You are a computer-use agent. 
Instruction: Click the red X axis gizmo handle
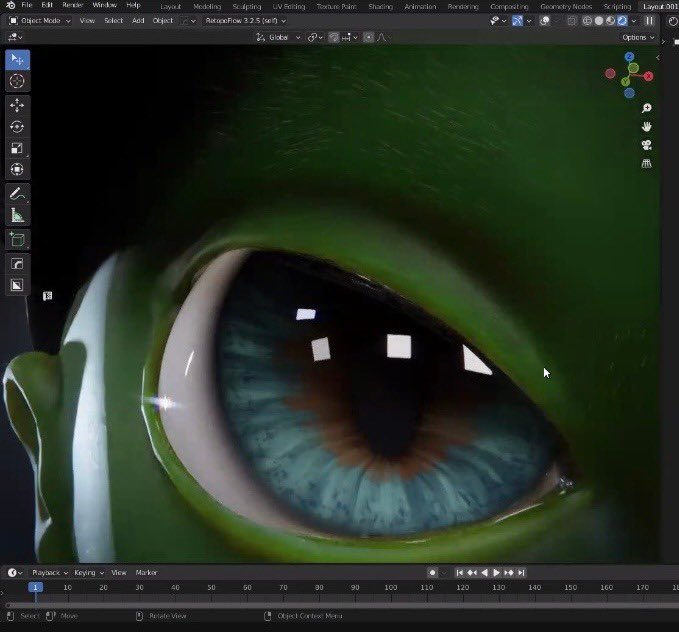[648, 77]
